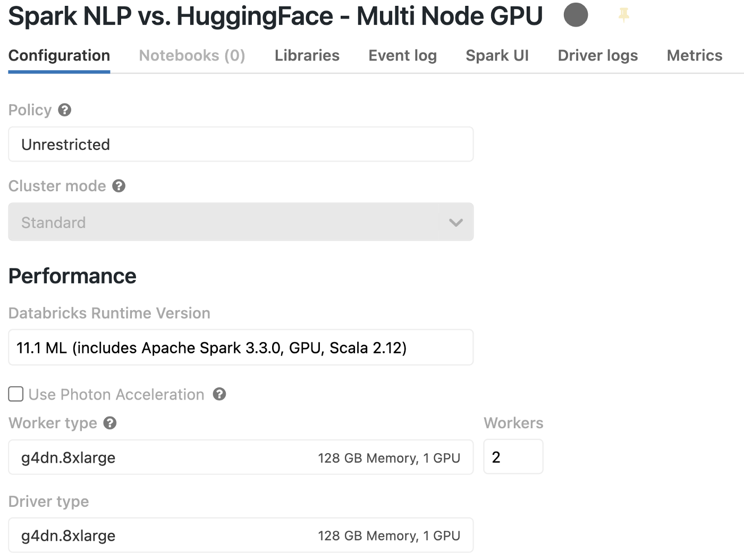This screenshot has width=744, height=560.
Task: Click the Worker type help icon
Action: pyautogui.click(x=110, y=423)
